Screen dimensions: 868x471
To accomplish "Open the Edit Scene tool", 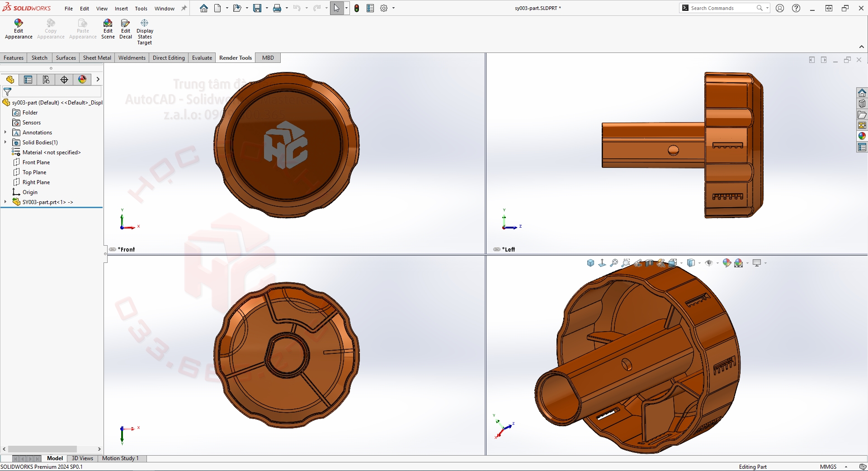I will (x=108, y=29).
